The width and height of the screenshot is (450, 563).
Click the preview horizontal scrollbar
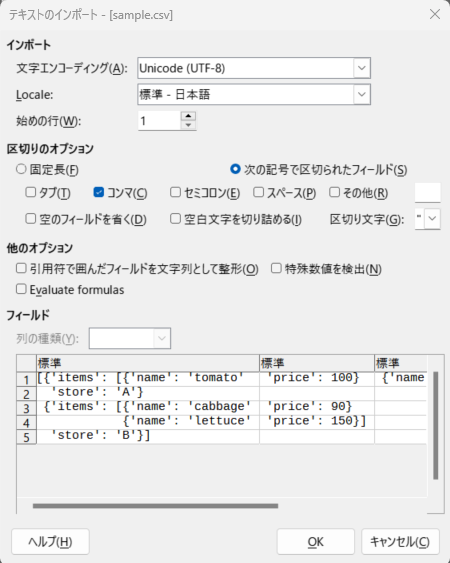point(155,506)
